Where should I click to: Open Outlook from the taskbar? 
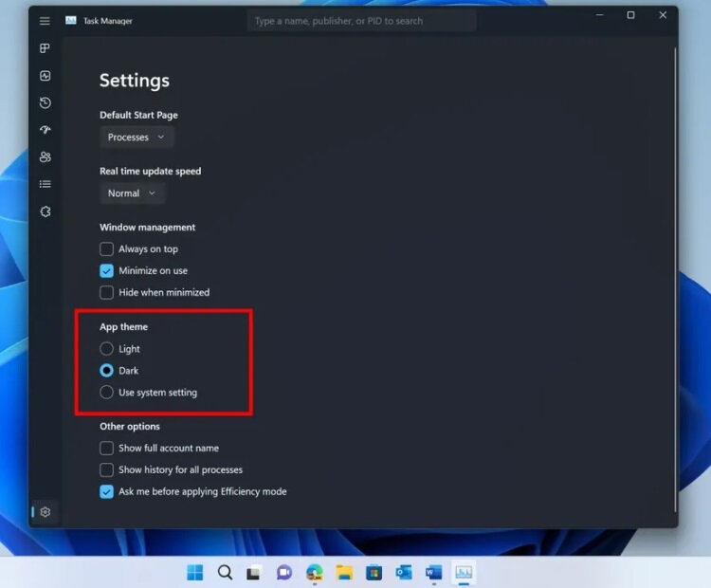(404, 573)
